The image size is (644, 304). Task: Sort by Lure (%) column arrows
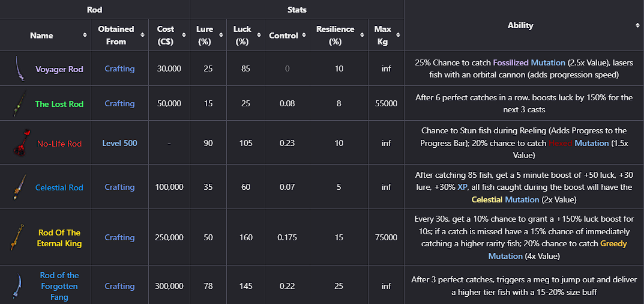coord(220,35)
